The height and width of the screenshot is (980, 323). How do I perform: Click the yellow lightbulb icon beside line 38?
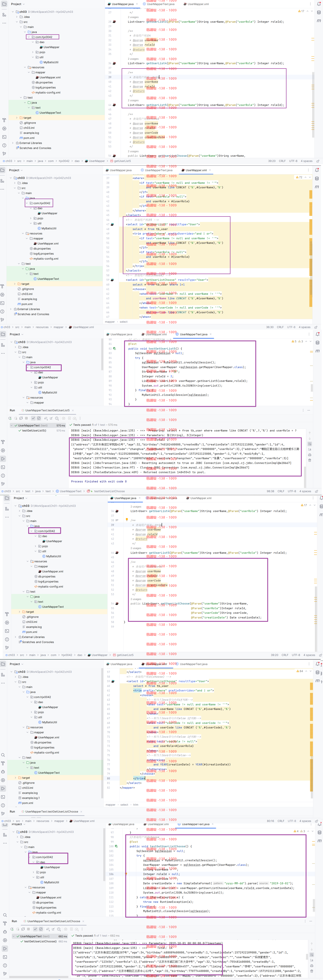127,520
